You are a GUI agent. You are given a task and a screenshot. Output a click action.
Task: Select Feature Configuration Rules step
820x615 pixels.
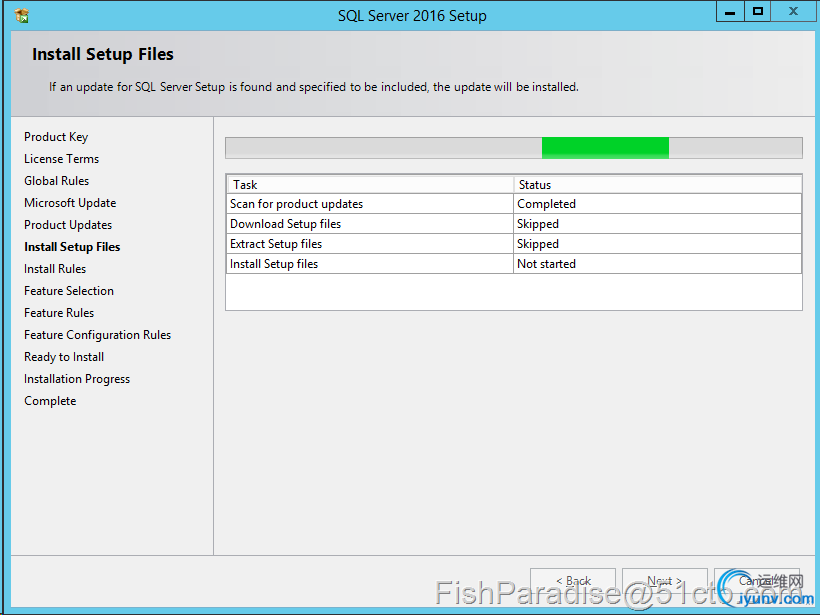97,335
